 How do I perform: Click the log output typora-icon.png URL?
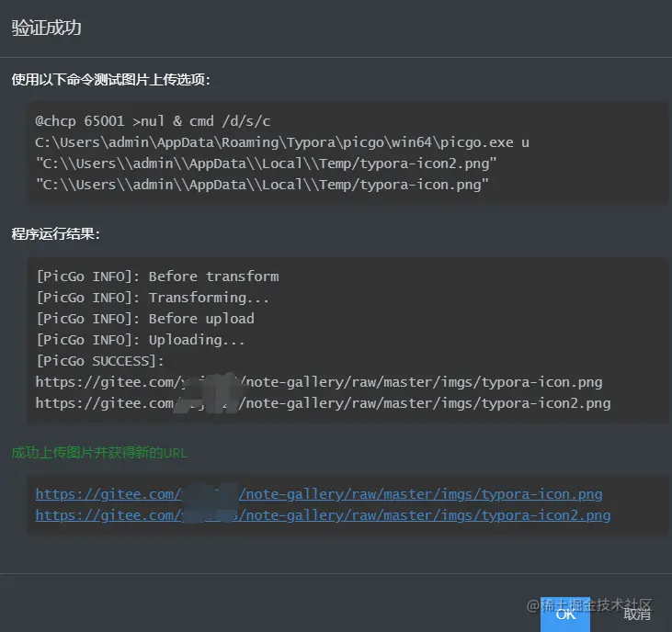tap(319, 382)
